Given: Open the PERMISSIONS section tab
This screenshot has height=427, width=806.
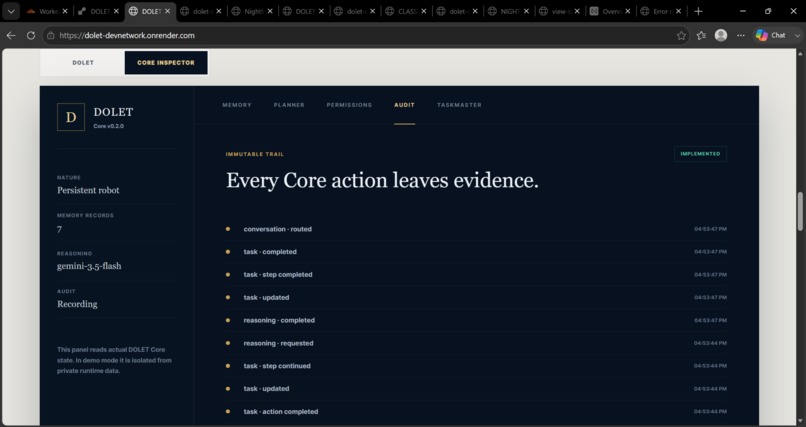Looking at the screenshot, I should [x=349, y=105].
